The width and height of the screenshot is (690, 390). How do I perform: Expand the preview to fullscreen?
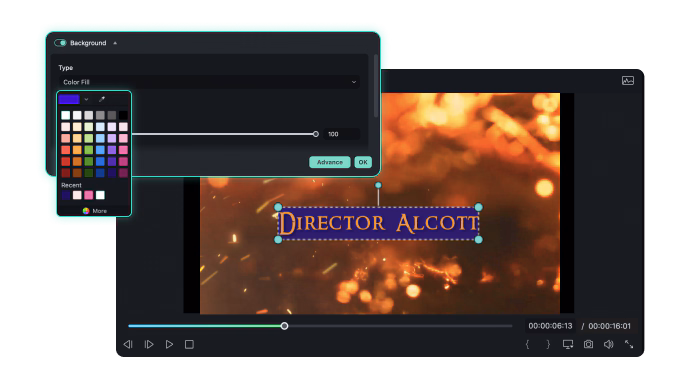point(629,344)
